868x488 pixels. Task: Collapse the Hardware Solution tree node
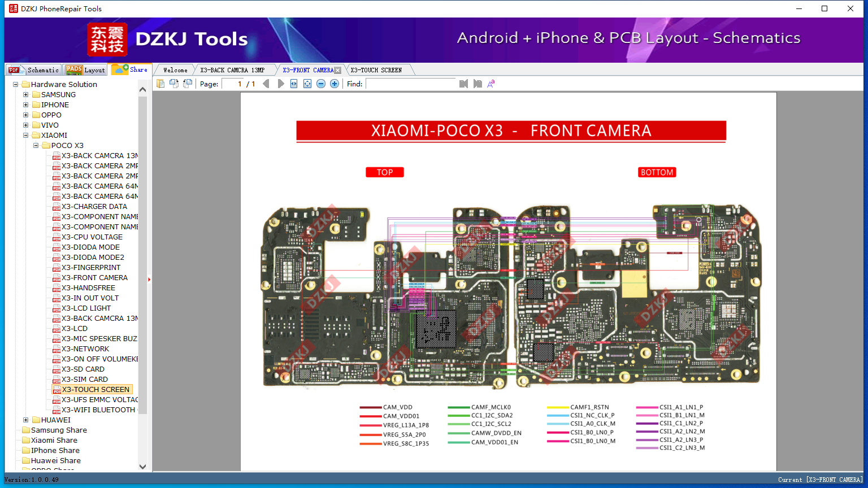(x=16, y=85)
